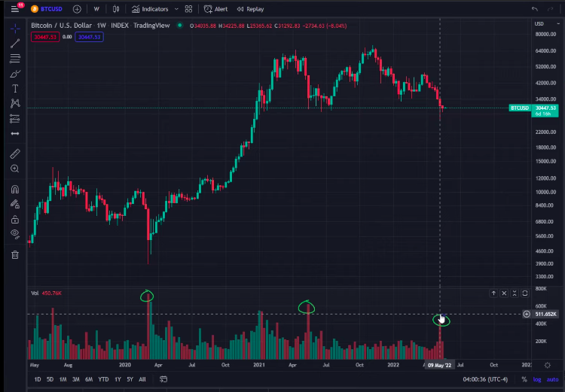The width and height of the screenshot is (565, 392).
Task: Open the time axis settings gear
Action: click(548, 365)
